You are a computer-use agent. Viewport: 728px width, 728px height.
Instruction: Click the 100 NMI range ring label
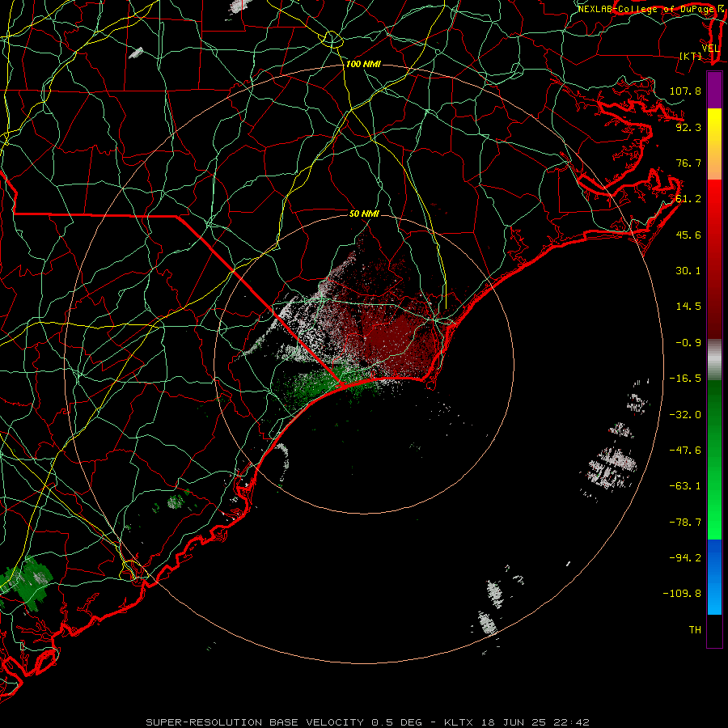point(363,64)
